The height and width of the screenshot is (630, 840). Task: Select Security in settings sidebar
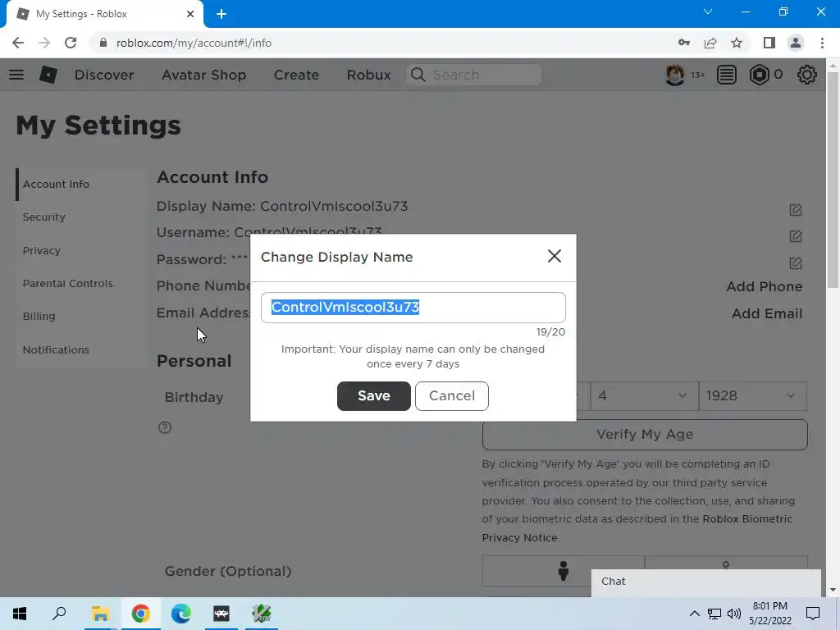(x=44, y=217)
